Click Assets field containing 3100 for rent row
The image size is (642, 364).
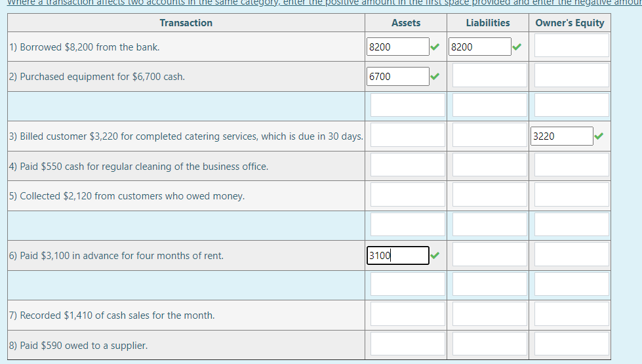397,256
